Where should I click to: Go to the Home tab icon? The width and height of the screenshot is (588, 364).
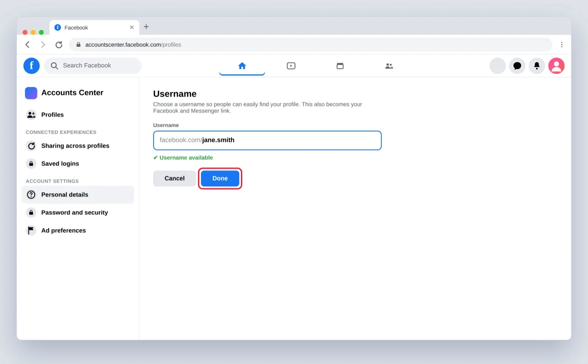tap(242, 65)
